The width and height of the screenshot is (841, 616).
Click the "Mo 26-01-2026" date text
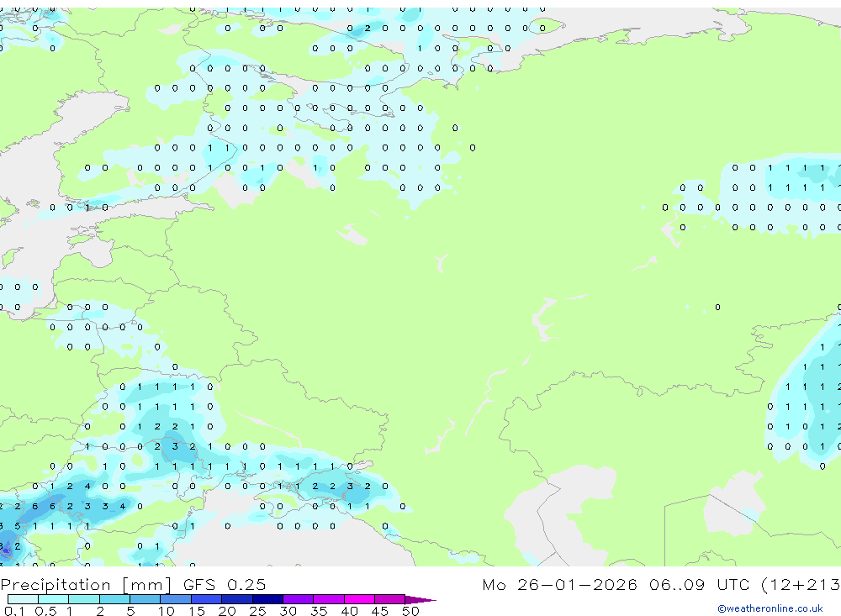(x=559, y=584)
